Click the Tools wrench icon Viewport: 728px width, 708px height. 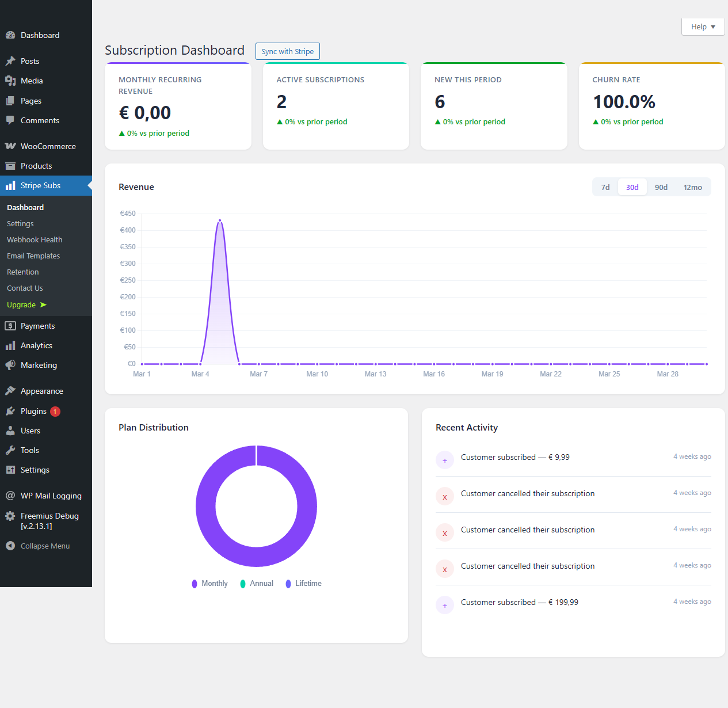[x=10, y=450]
